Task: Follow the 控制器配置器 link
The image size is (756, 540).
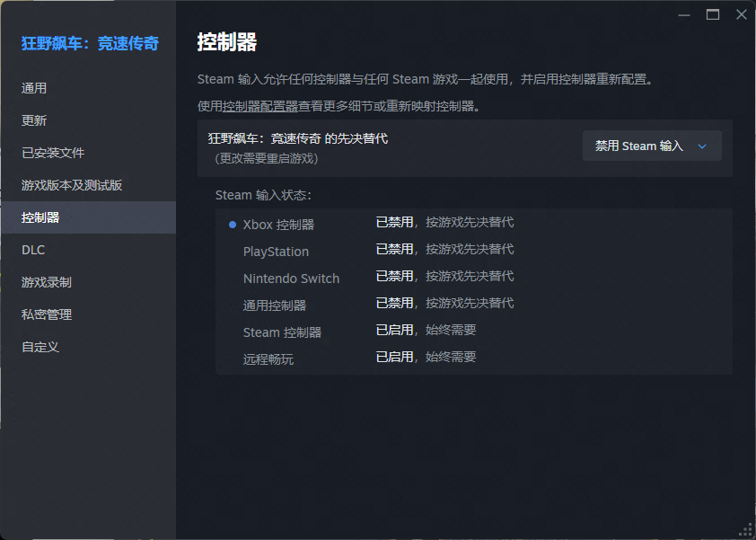Action: [260, 106]
